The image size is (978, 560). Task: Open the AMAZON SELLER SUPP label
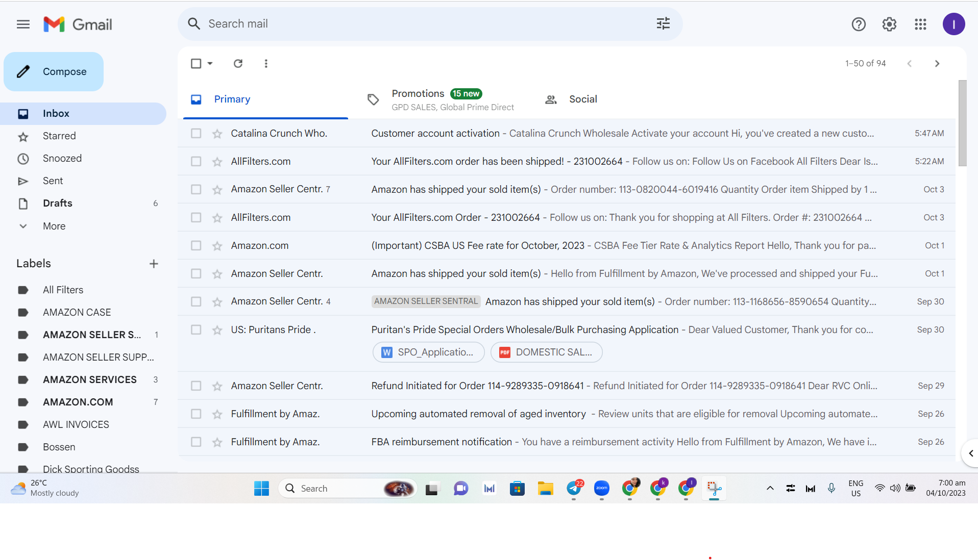tap(98, 358)
